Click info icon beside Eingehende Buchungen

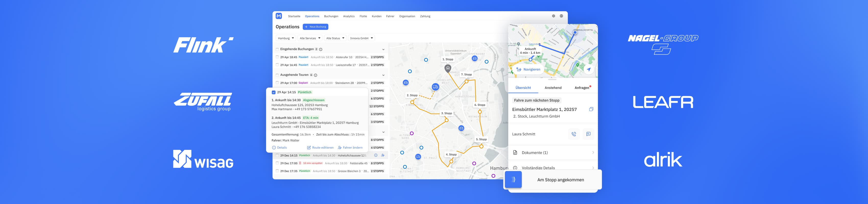(321, 49)
